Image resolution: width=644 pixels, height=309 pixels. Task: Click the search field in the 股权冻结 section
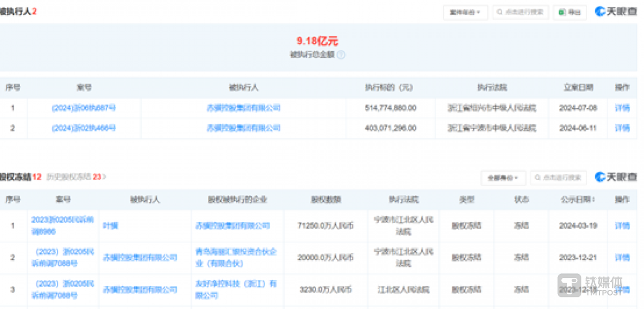click(x=563, y=178)
